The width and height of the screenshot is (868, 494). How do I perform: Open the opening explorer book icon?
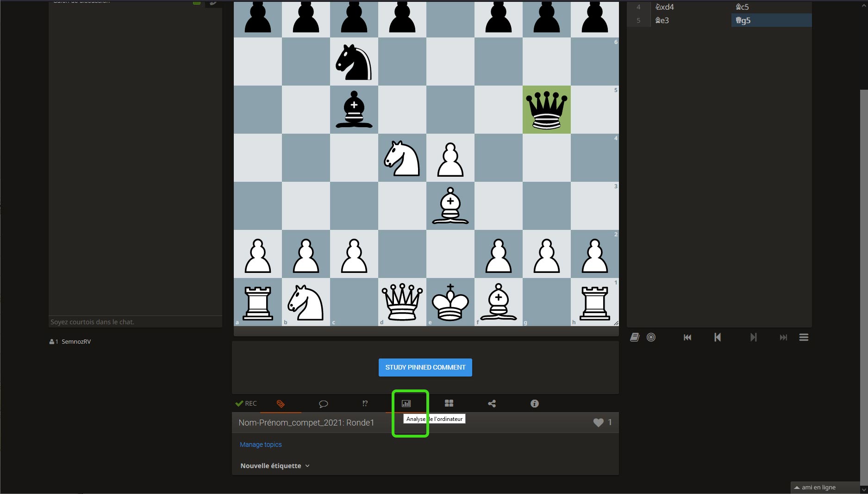coord(635,338)
